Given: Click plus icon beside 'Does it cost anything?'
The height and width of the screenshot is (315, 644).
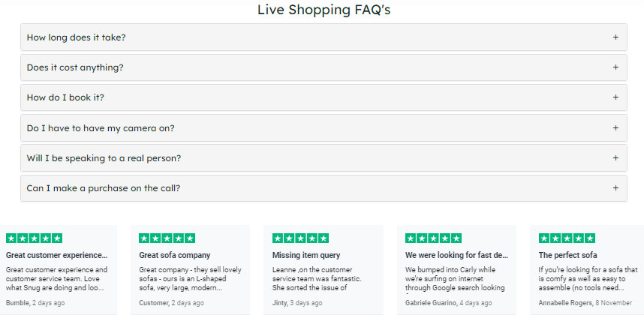Looking at the screenshot, I should (615, 67).
